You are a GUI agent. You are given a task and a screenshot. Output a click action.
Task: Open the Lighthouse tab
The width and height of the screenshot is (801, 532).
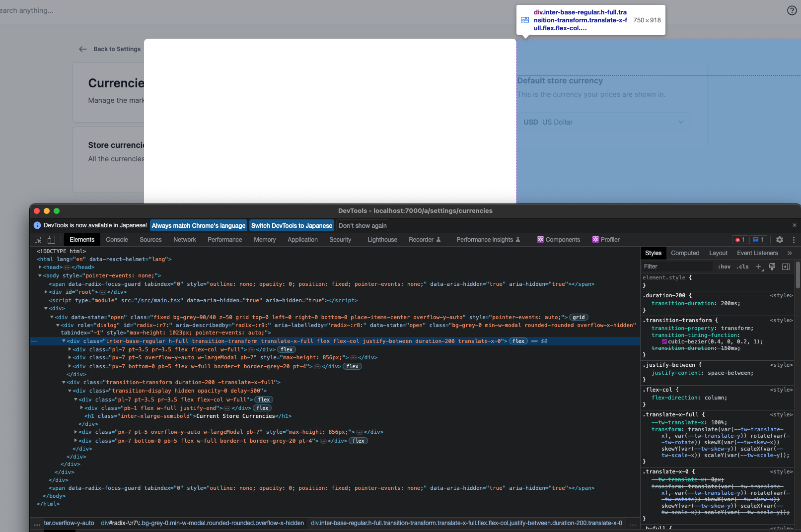pyautogui.click(x=382, y=240)
